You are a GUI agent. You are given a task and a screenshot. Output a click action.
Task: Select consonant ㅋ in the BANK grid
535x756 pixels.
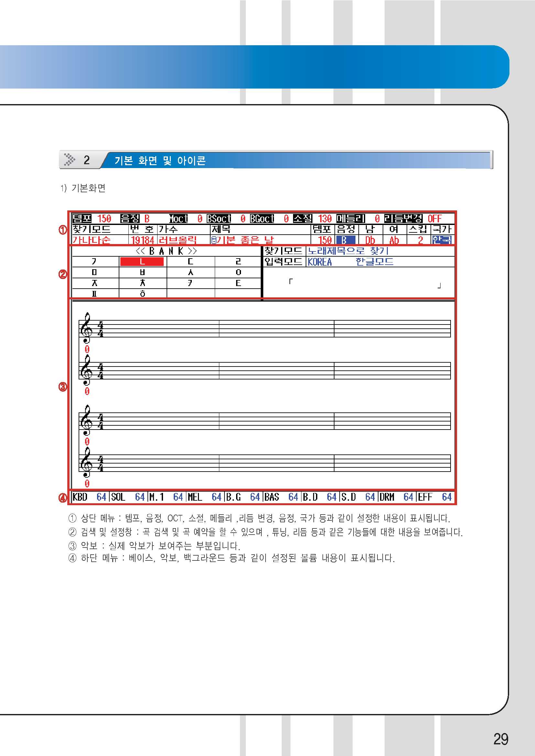[191, 283]
